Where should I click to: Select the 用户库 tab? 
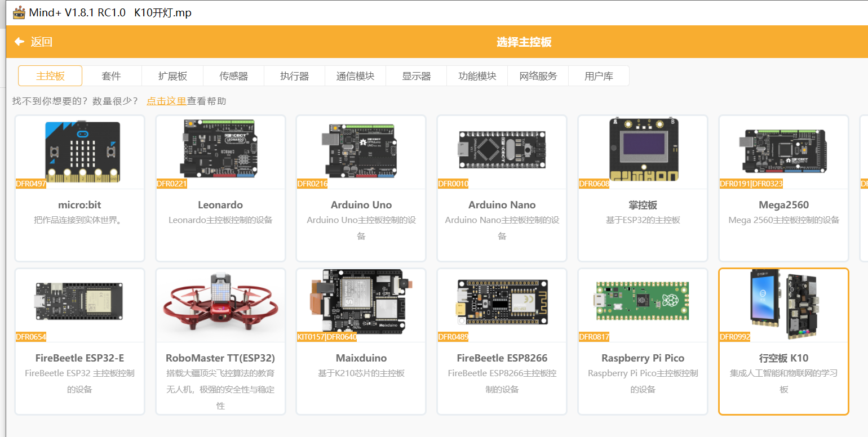(599, 76)
